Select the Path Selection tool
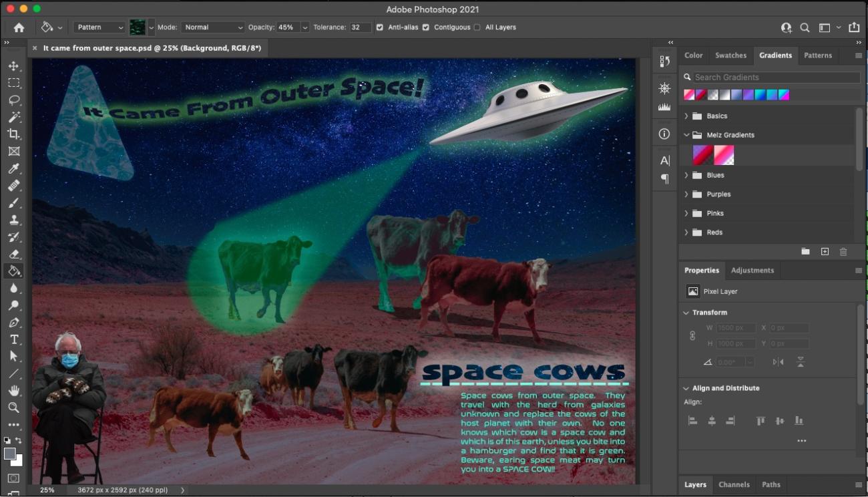 pyautogui.click(x=14, y=357)
